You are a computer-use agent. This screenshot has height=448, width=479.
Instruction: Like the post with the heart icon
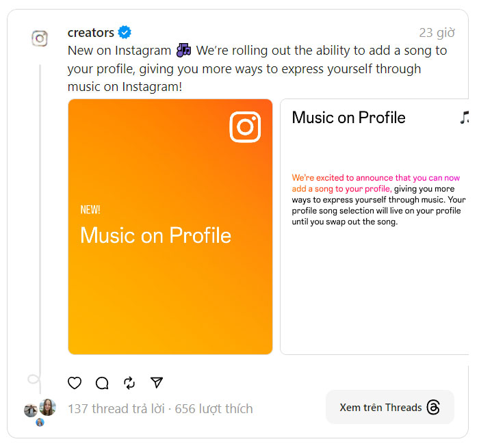pyautogui.click(x=75, y=383)
